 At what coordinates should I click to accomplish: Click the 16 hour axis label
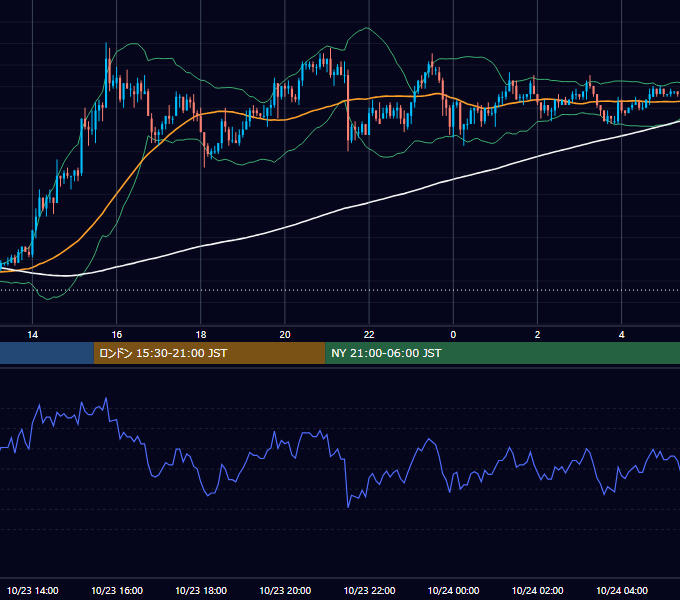pos(117,335)
